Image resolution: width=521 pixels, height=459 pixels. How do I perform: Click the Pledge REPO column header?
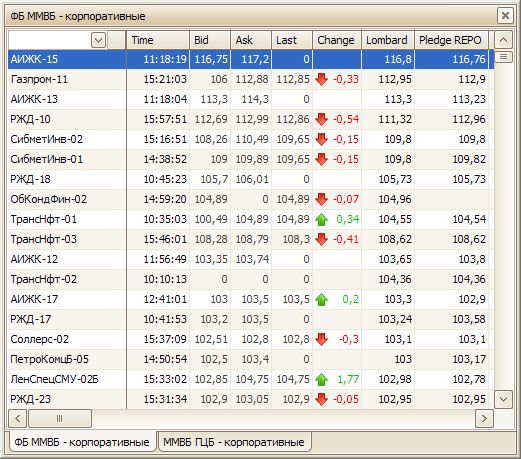451,40
